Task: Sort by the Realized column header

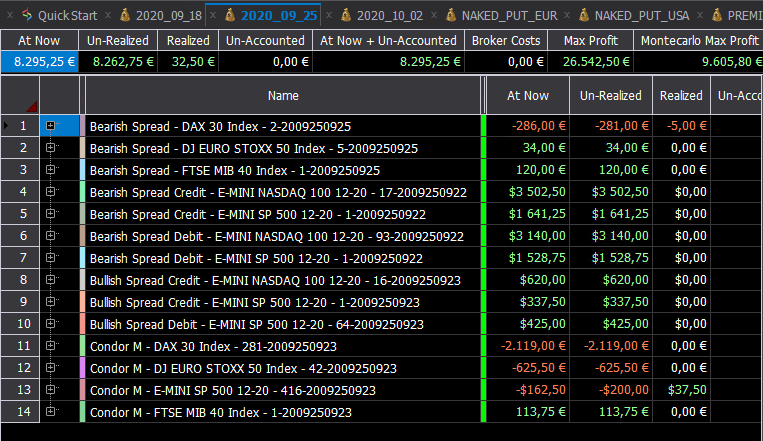Action: point(681,95)
